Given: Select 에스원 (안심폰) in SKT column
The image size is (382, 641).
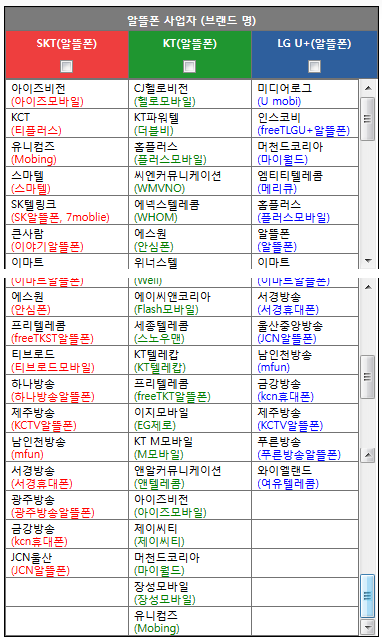Looking at the screenshot, I should [x=67, y=302].
